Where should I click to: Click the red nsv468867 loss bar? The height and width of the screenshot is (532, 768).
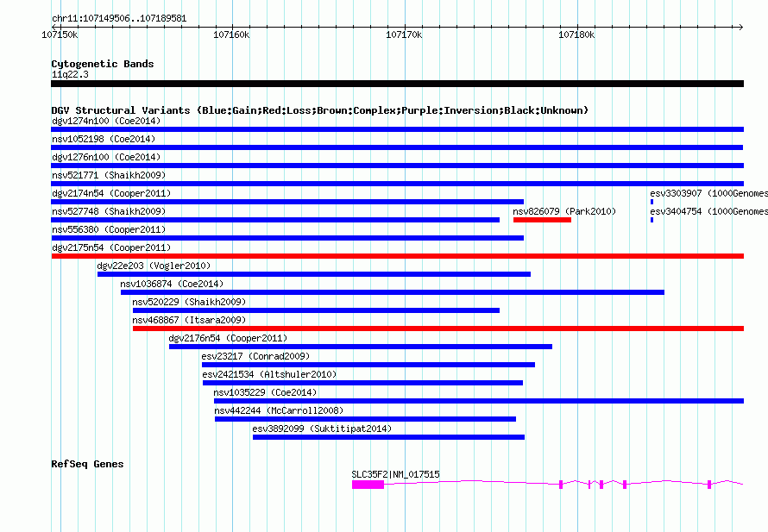438,329
